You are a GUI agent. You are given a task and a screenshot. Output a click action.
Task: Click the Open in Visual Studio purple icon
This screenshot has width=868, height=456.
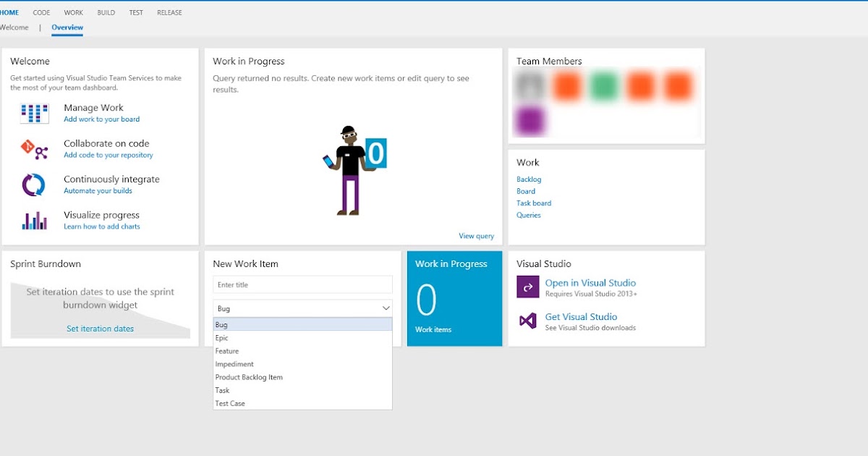pos(527,287)
